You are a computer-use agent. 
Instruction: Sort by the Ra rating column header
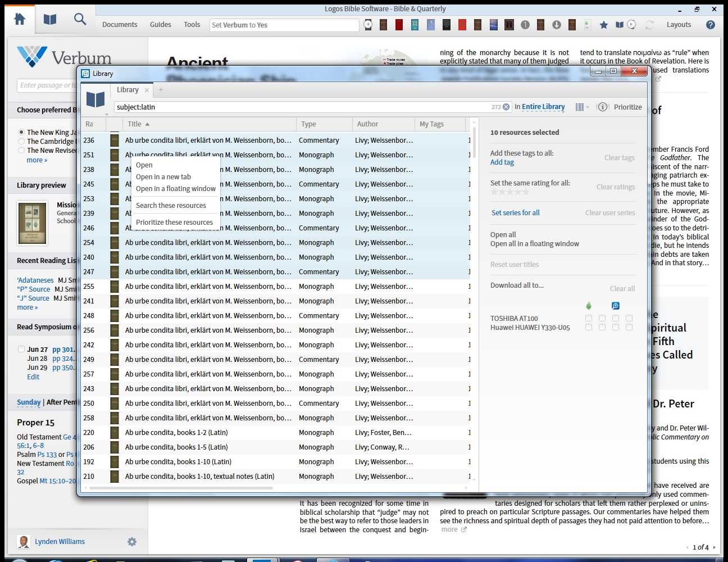click(x=93, y=124)
